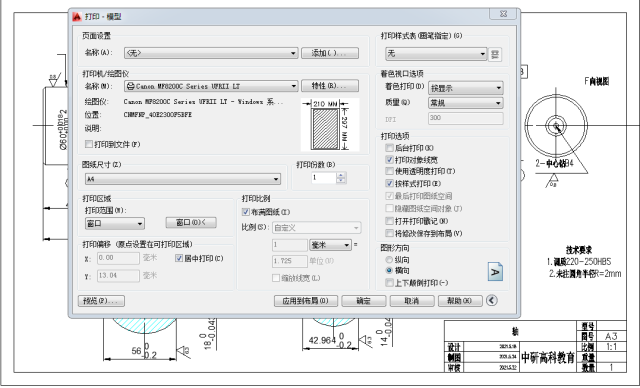The width and height of the screenshot is (640, 388).
Task: Click the AutoCAD logo in the dialog title
Action: 77,17
